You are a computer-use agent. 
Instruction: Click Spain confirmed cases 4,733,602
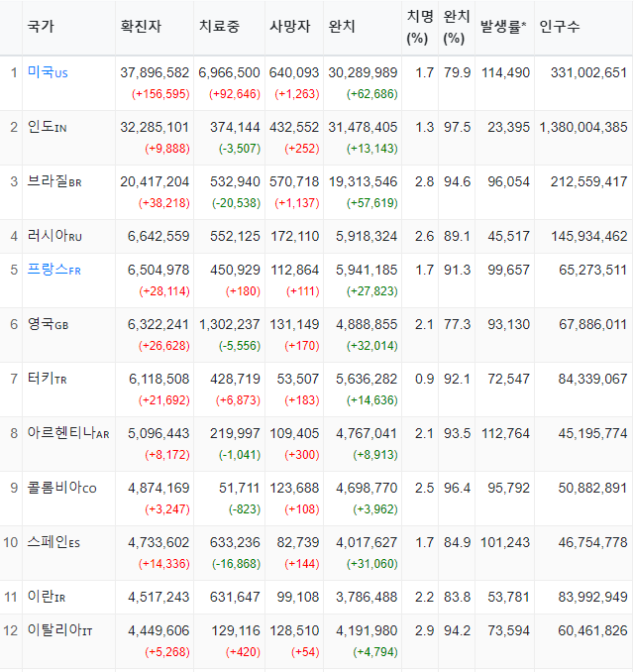pos(158,542)
